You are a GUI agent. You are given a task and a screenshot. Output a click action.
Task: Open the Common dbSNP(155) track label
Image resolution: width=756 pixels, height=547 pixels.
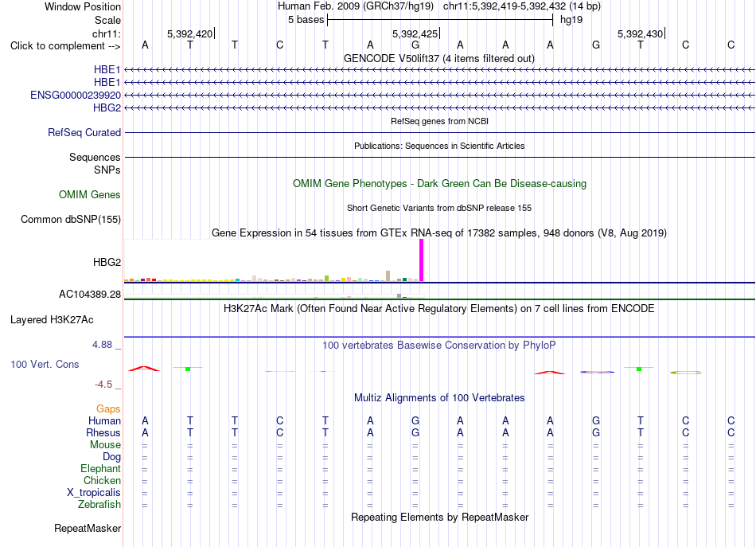(71, 220)
